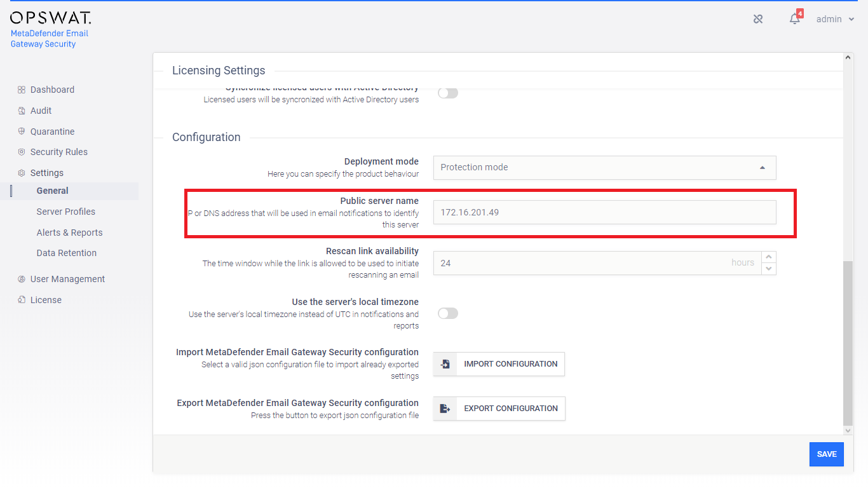
Task: Click the Security Rules icon
Action: pos(22,152)
